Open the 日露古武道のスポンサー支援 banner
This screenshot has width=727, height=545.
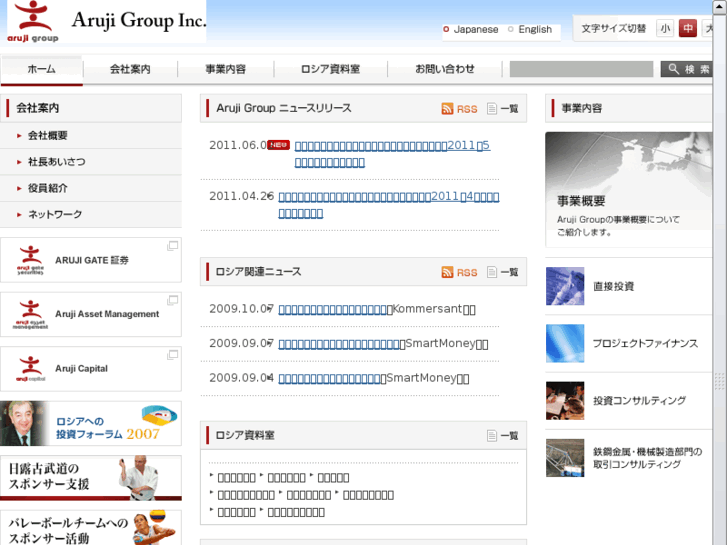91,478
